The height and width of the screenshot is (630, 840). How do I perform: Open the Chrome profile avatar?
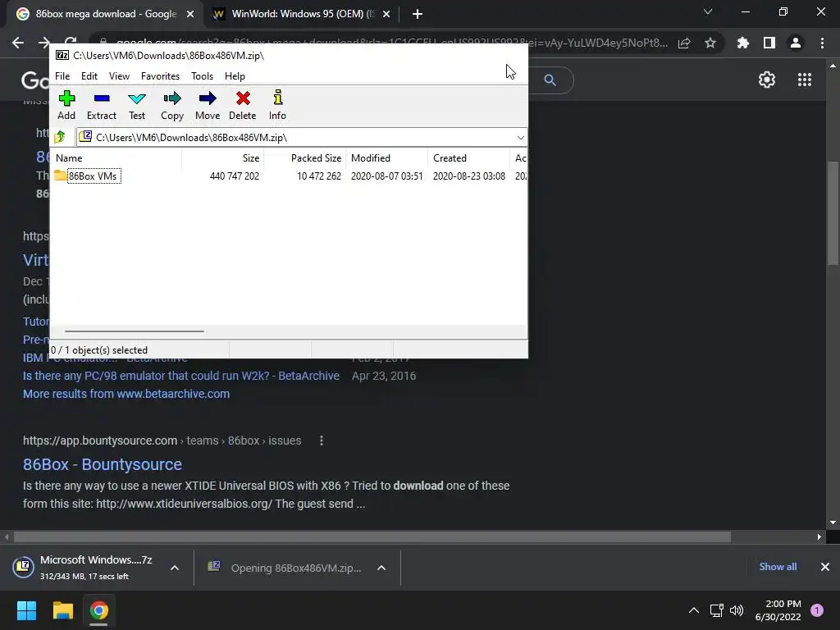coord(796,43)
